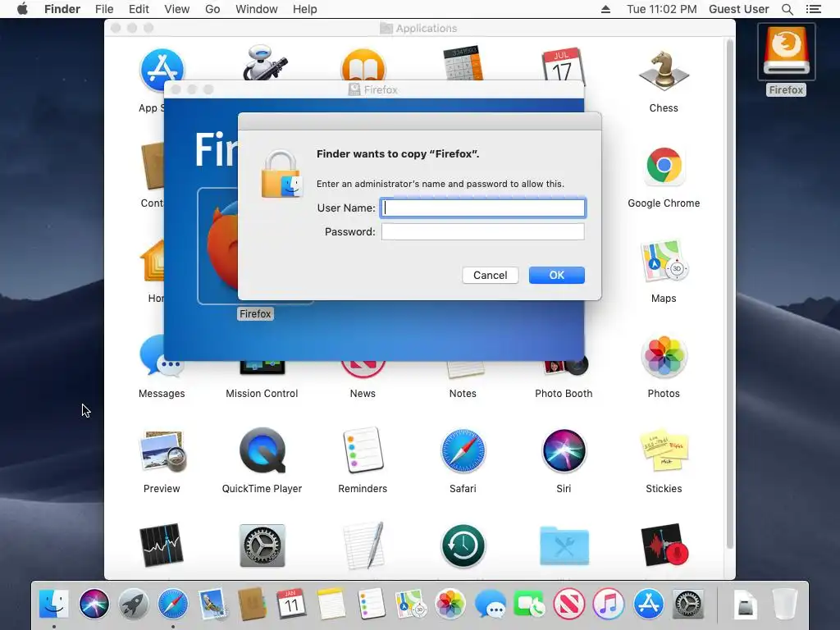This screenshot has height=630, width=840.
Task: Open Messages bubble in the Dock
Action: (x=490, y=605)
